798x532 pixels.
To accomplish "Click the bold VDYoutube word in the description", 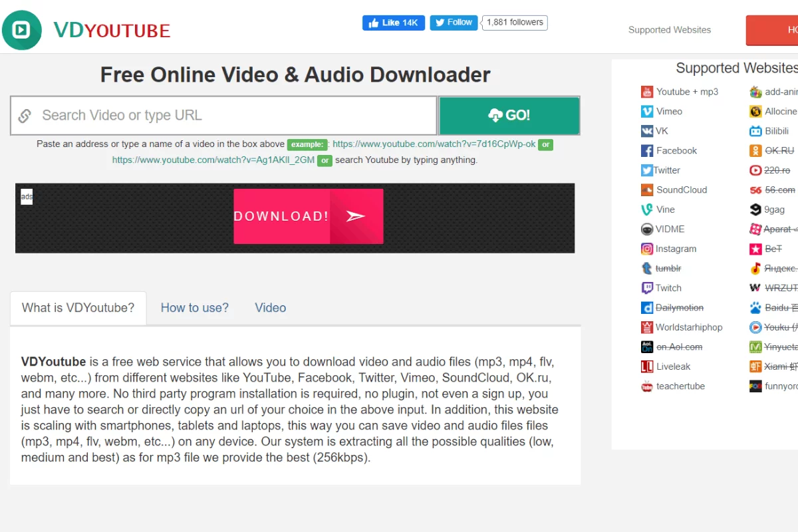I will tap(54, 362).
